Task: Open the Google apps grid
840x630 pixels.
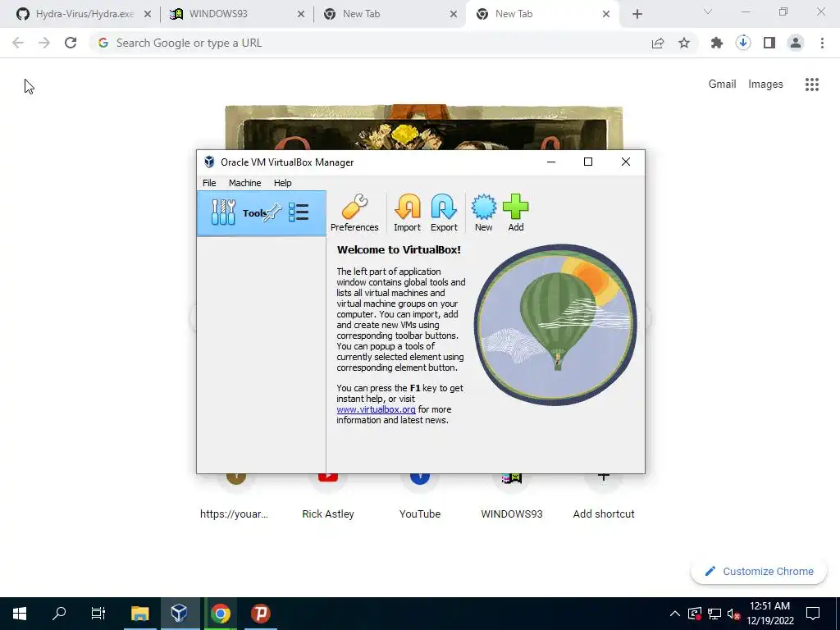Action: coord(811,84)
